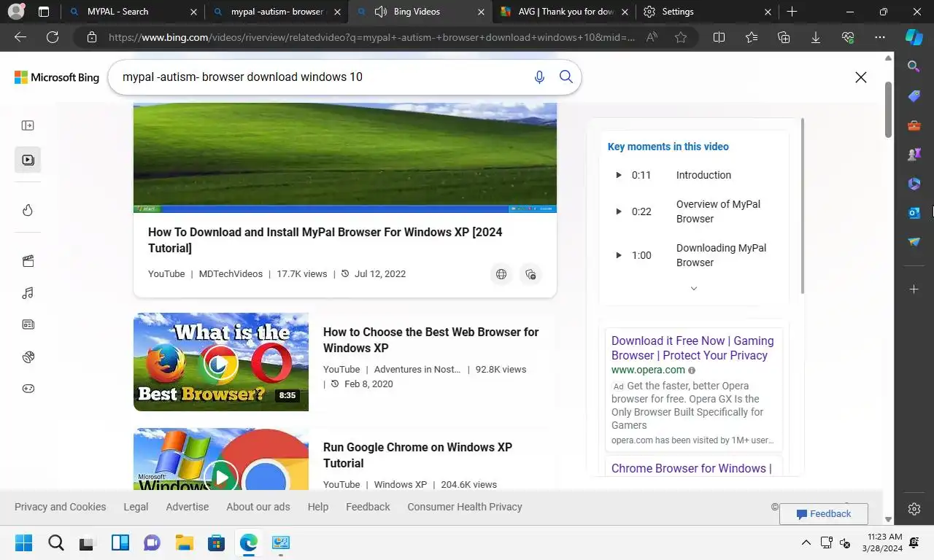Open Edge sidebar Microsoft 365 icon
Image resolution: width=934 pixels, height=560 pixels.
click(914, 184)
